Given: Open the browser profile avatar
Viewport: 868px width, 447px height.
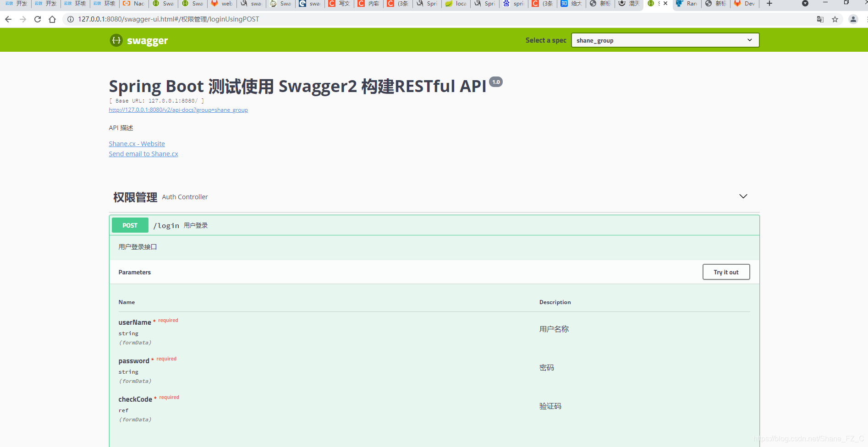Looking at the screenshot, I should pos(853,19).
